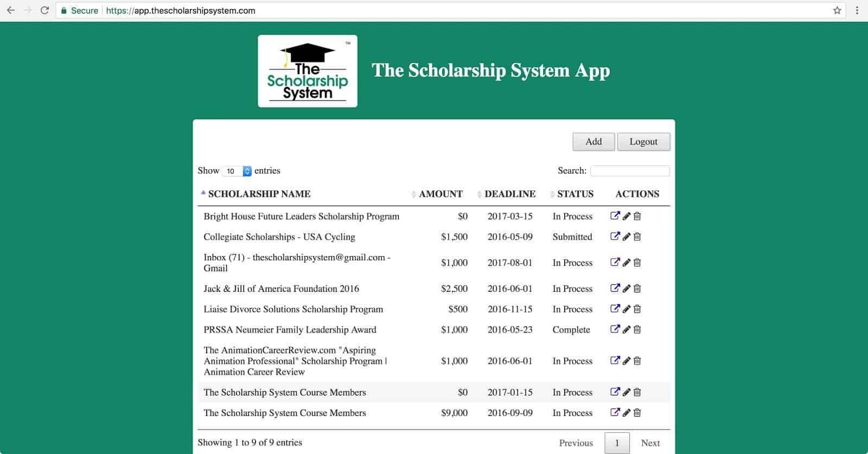Edit the $9,000 Scholarship System Course Members row
Image resolution: width=868 pixels, height=454 pixels.
pyautogui.click(x=626, y=413)
